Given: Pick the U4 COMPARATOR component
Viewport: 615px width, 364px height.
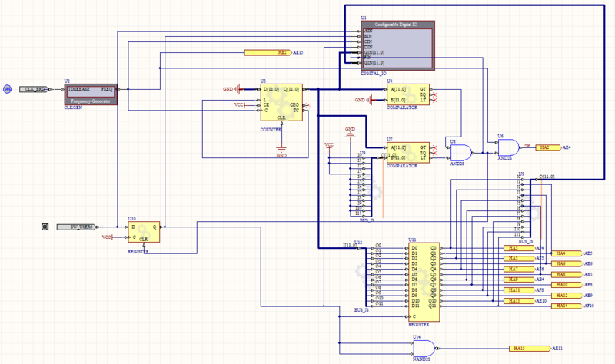Looking at the screenshot, I should pos(408,94).
